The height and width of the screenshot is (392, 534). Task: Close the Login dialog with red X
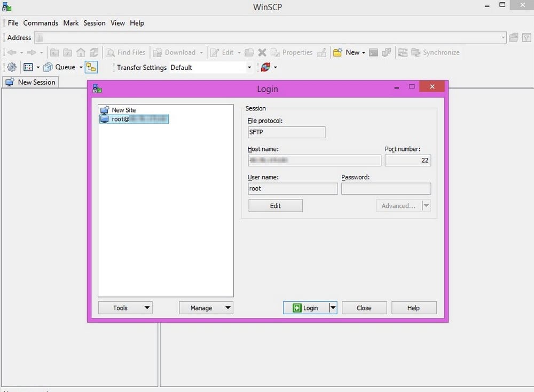point(432,87)
